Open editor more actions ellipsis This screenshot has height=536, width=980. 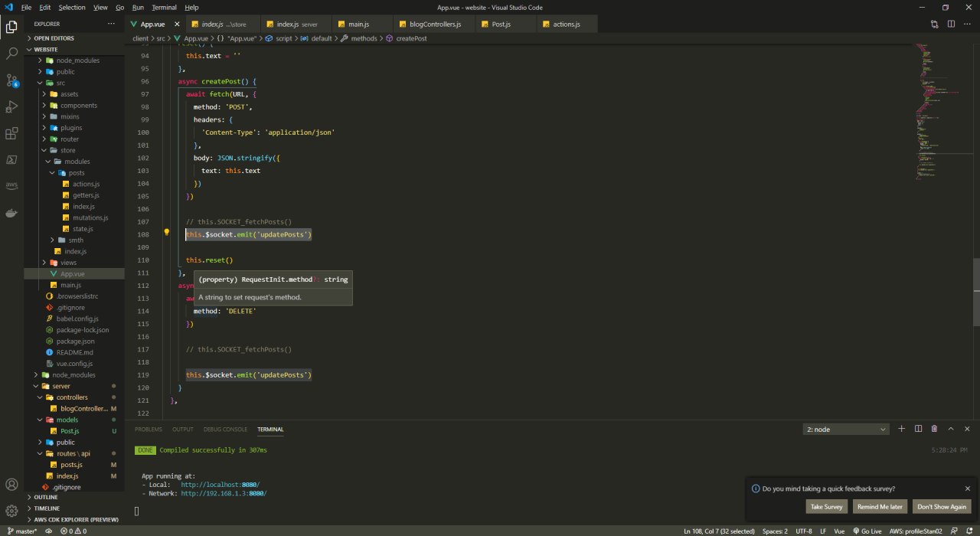coord(968,24)
